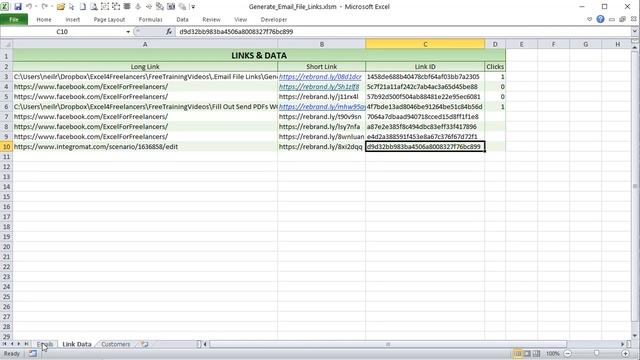Click the blue Help question mark icon
The width and height of the screenshot is (640, 360).
[600, 19]
